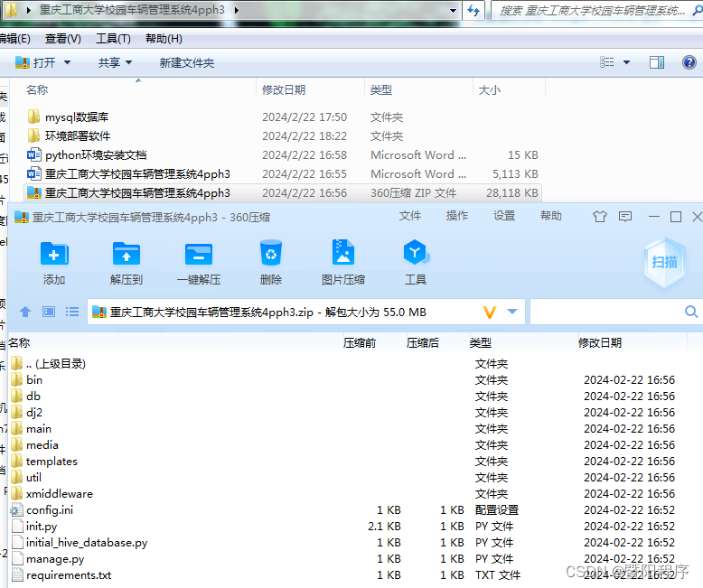Open the 图片压缩 (image compress) tool
703x588 pixels.
click(x=343, y=252)
